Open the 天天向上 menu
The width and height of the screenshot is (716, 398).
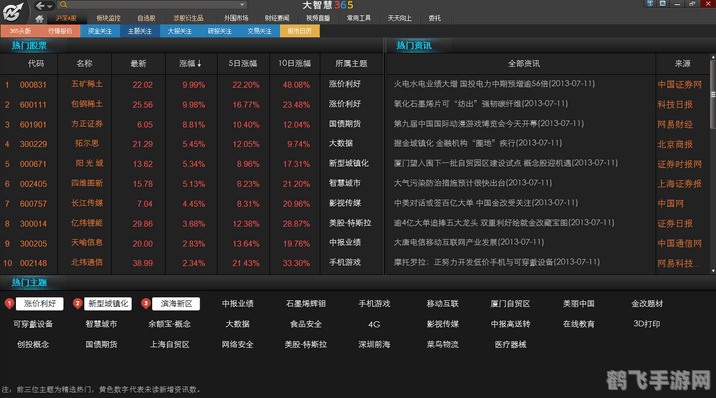pos(400,18)
